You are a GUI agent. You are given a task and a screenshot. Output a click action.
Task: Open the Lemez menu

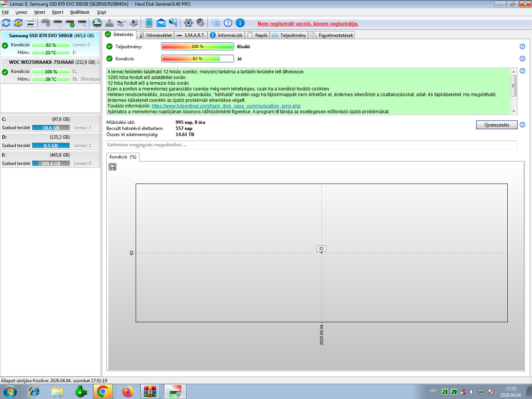click(x=21, y=12)
